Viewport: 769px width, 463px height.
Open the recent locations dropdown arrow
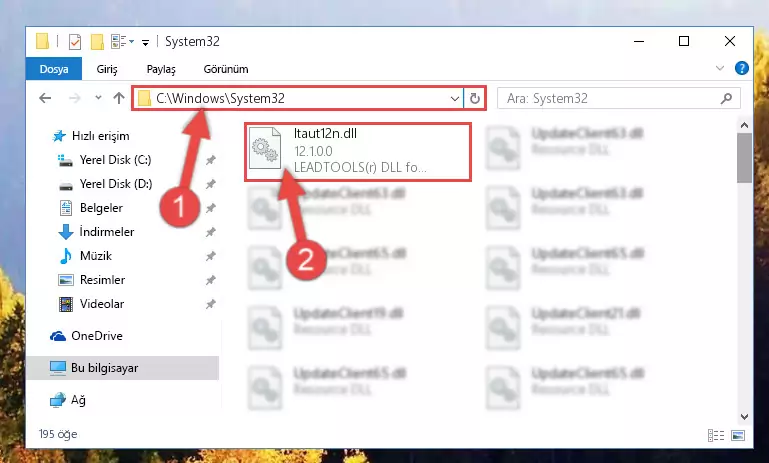click(x=98, y=98)
